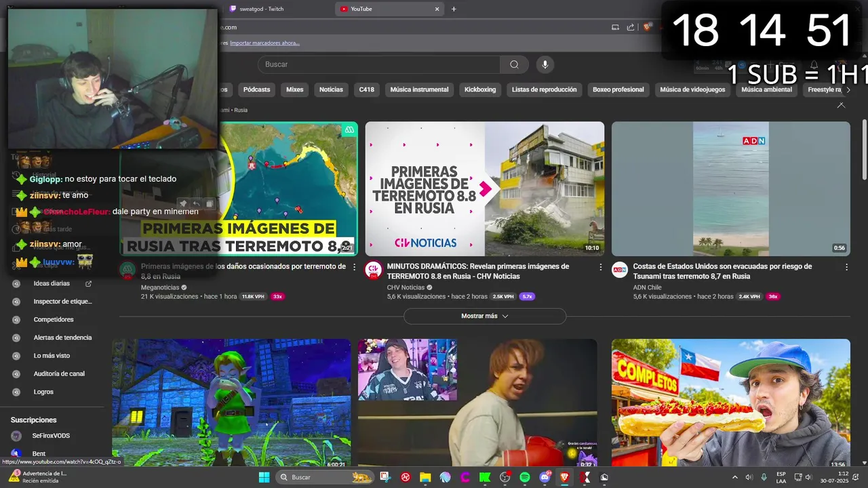Screen dimensions: 868x488
Task: Select the Boxeo profesional chip
Action: [x=618, y=89]
